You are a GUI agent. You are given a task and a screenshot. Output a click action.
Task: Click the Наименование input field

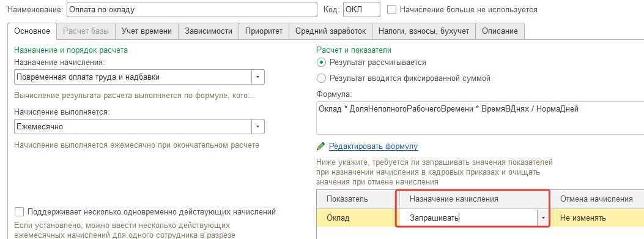point(192,9)
